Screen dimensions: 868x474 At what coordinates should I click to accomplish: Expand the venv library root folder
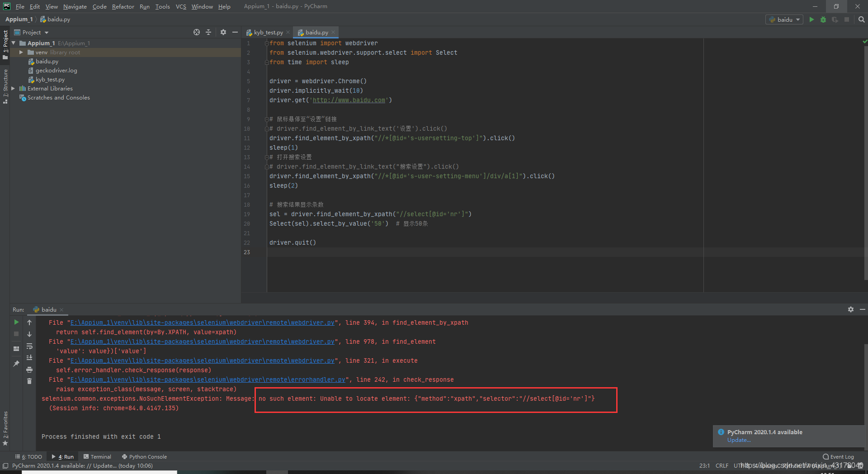pos(21,52)
